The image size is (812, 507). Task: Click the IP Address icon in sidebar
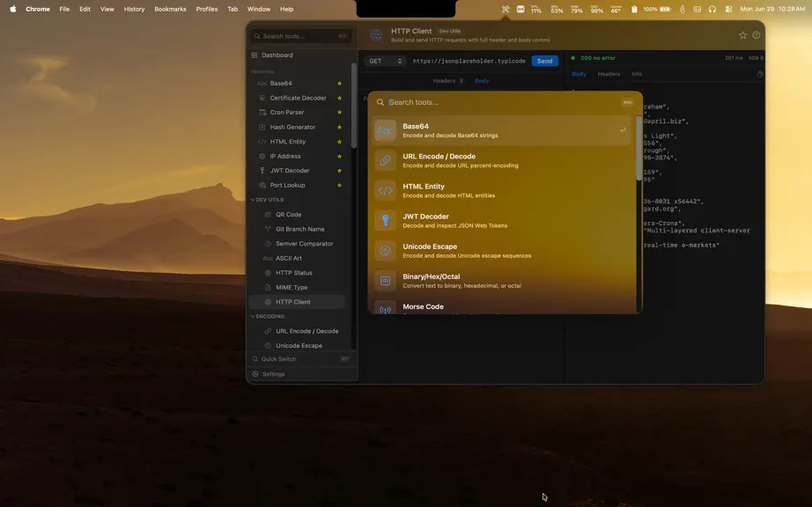(262, 156)
